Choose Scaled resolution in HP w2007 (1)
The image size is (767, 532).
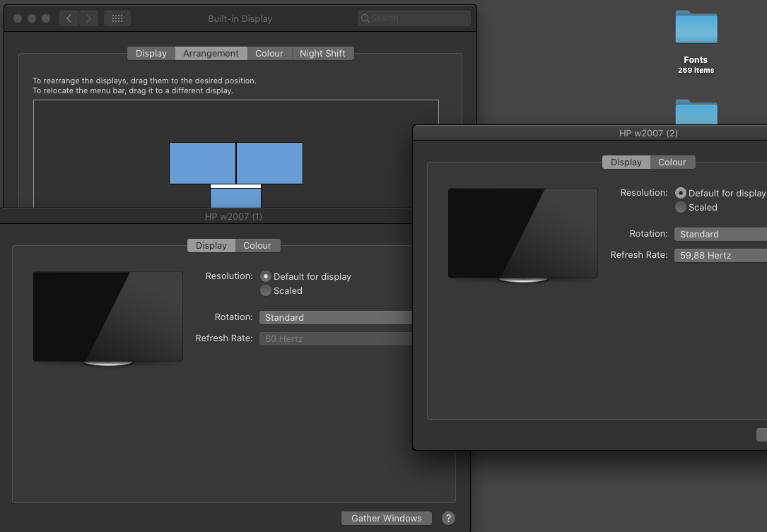pos(266,290)
